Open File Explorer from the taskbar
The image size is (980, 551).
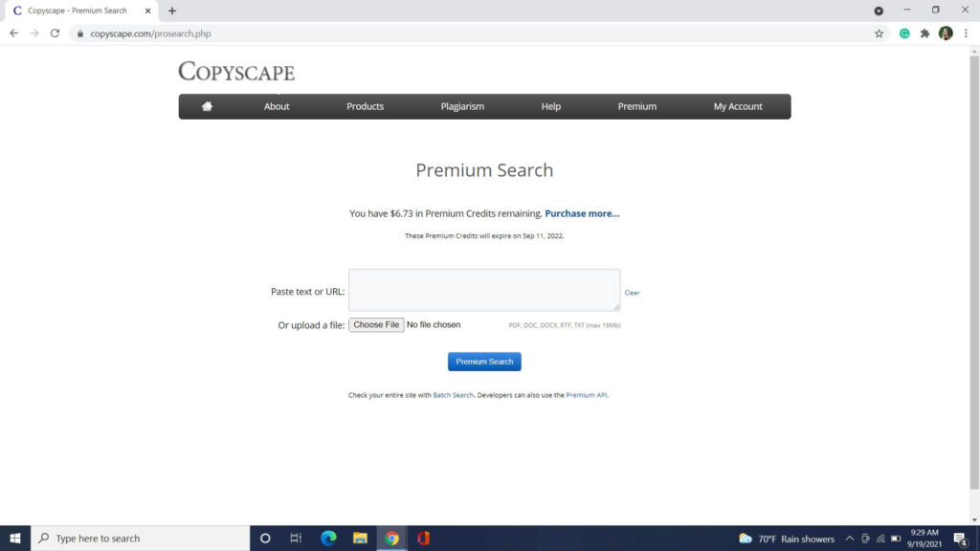[360, 538]
